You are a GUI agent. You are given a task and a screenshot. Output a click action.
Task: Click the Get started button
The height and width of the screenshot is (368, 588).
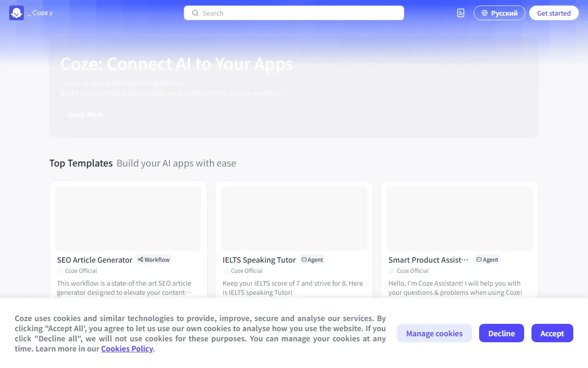[554, 13]
